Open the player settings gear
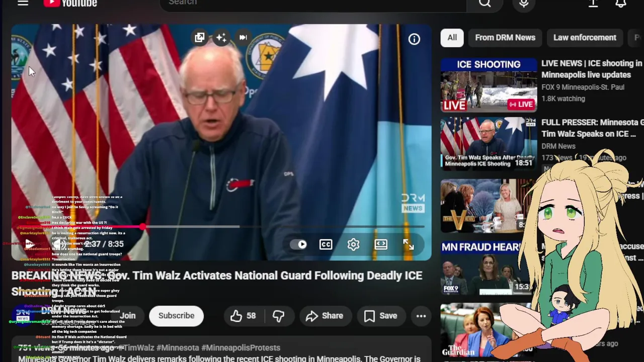This screenshot has width=644, height=362. click(x=353, y=244)
